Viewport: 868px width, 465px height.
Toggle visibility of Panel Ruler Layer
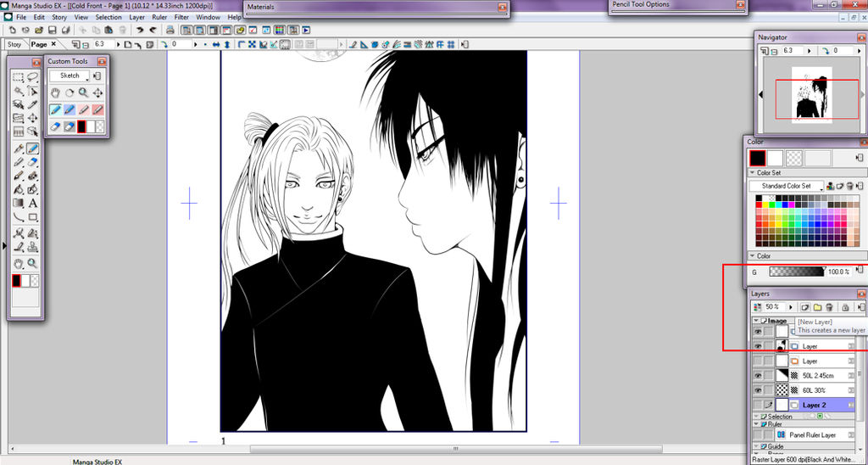758,435
